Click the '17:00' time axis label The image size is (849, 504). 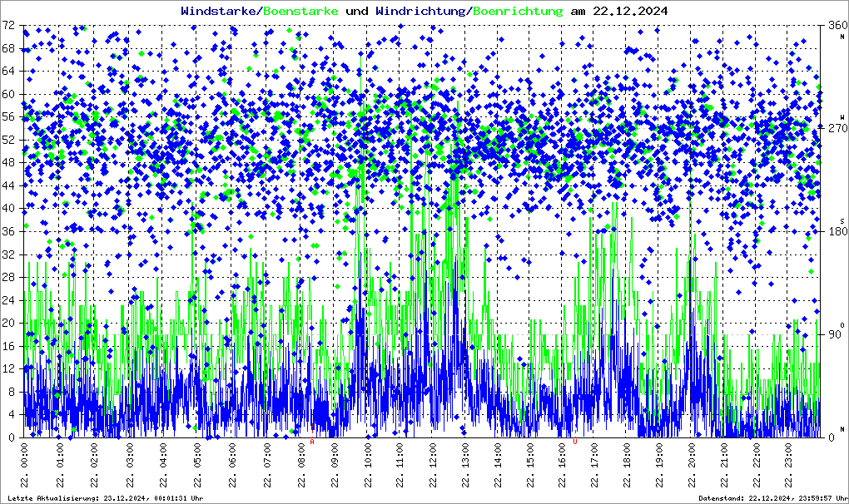click(595, 454)
